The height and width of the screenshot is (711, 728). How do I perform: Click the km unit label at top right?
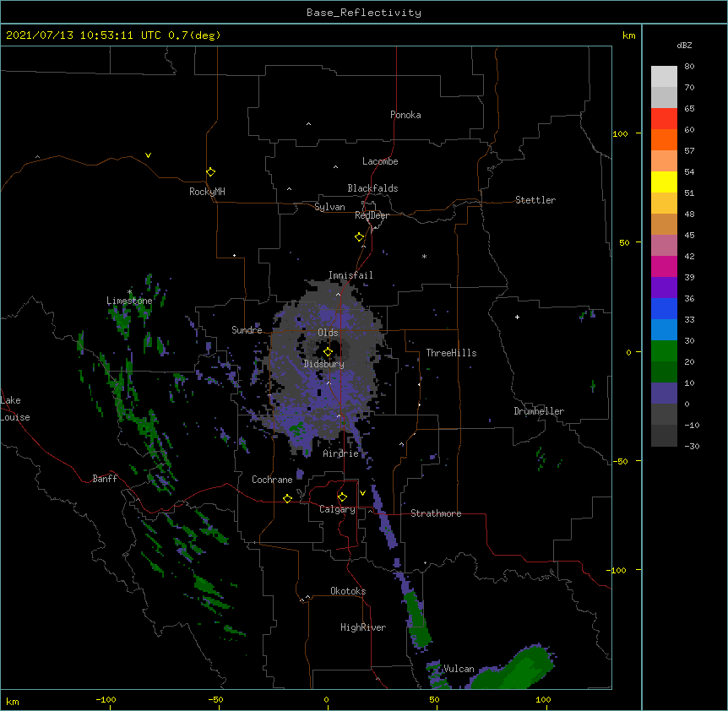coord(628,35)
